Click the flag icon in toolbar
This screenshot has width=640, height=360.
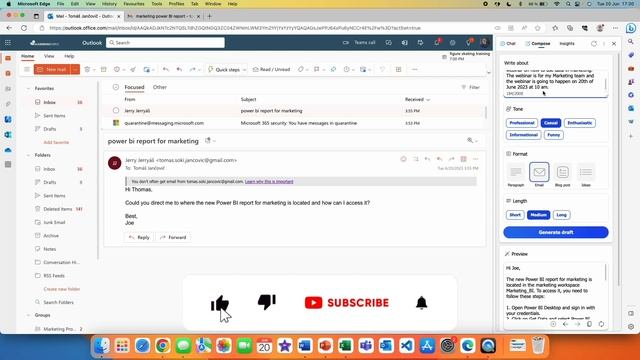coord(317,69)
